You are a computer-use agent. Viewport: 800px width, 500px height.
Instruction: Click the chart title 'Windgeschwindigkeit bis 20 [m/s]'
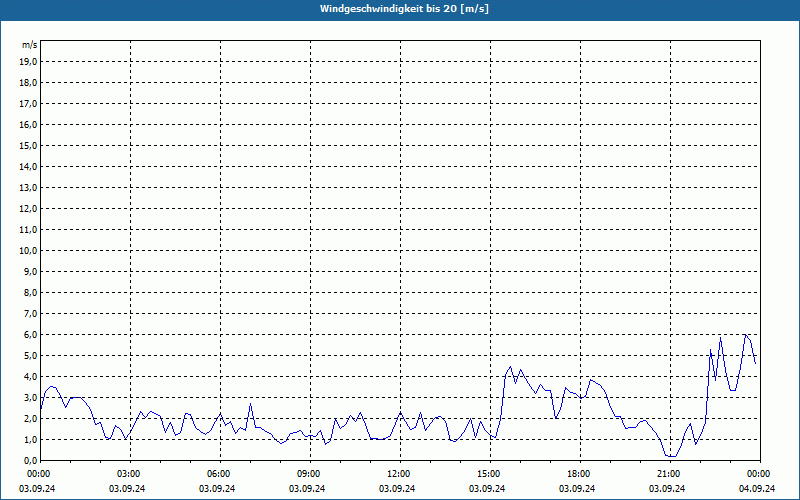[404, 9]
